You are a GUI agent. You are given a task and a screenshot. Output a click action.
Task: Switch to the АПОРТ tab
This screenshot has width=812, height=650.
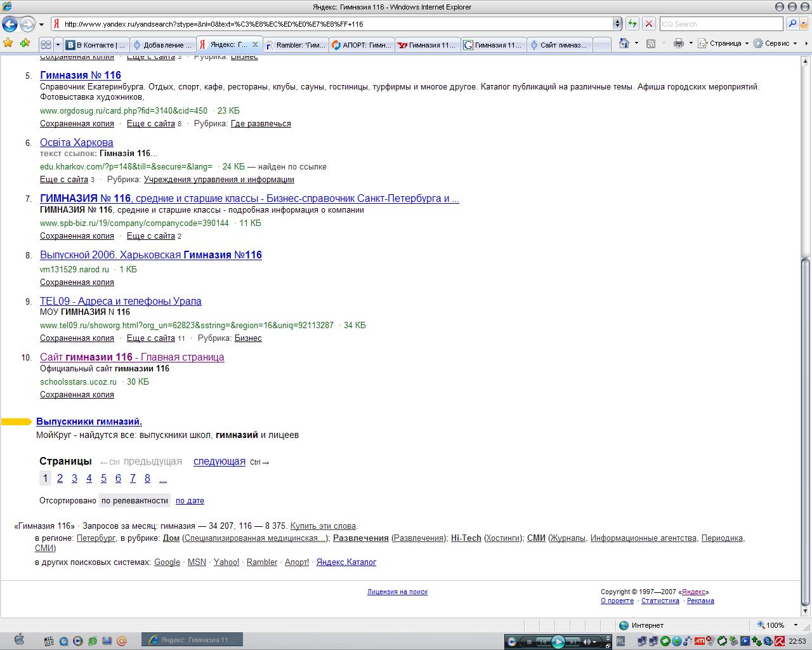[x=362, y=44]
